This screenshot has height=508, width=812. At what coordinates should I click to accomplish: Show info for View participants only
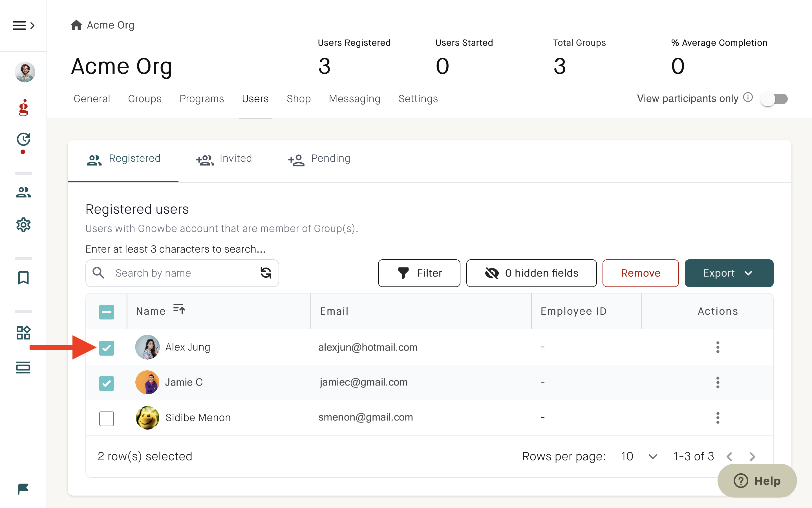point(748,97)
